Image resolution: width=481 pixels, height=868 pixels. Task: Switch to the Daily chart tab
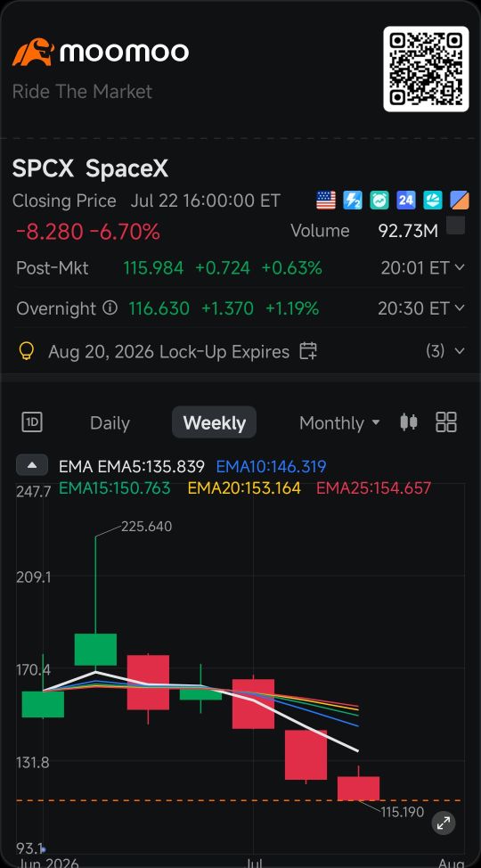click(110, 423)
